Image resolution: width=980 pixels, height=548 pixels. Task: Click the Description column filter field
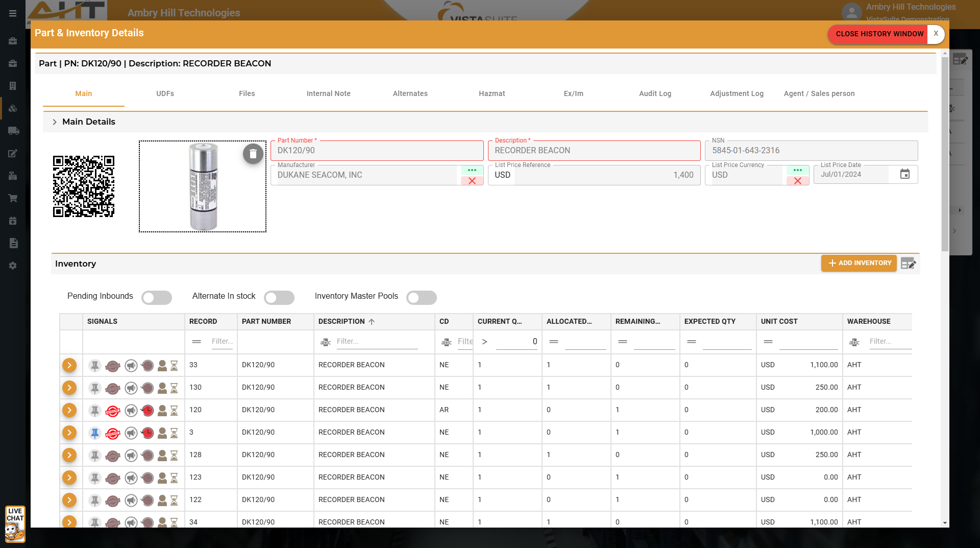tap(377, 342)
